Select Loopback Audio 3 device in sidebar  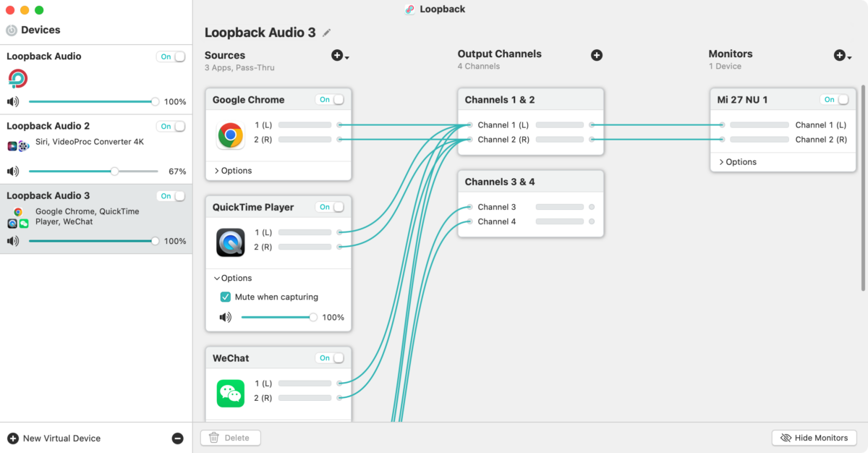coord(96,218)
